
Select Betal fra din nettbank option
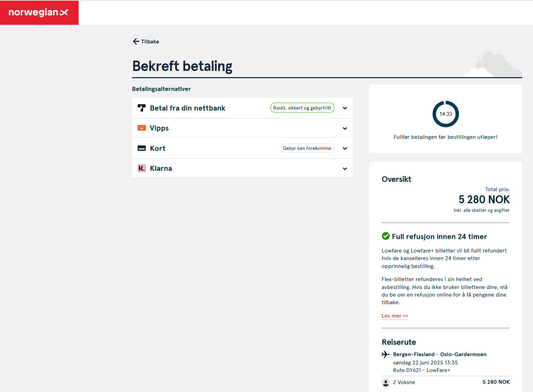[188, 108]
